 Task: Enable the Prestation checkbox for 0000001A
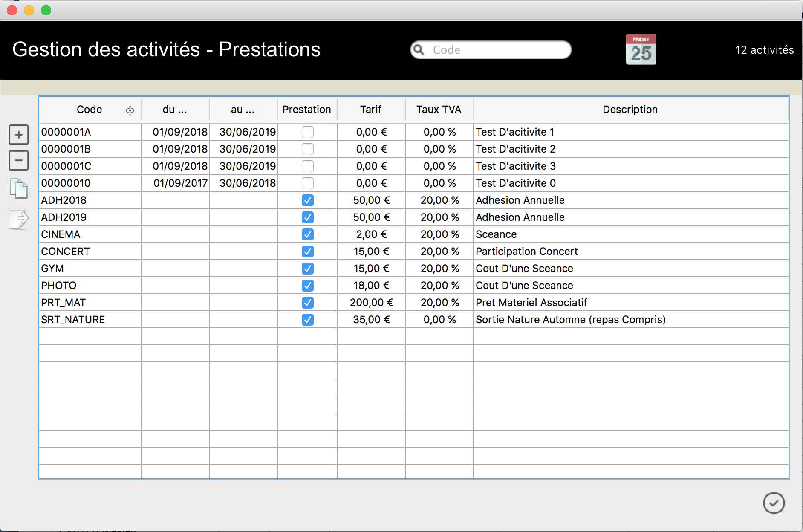[308, 132]
